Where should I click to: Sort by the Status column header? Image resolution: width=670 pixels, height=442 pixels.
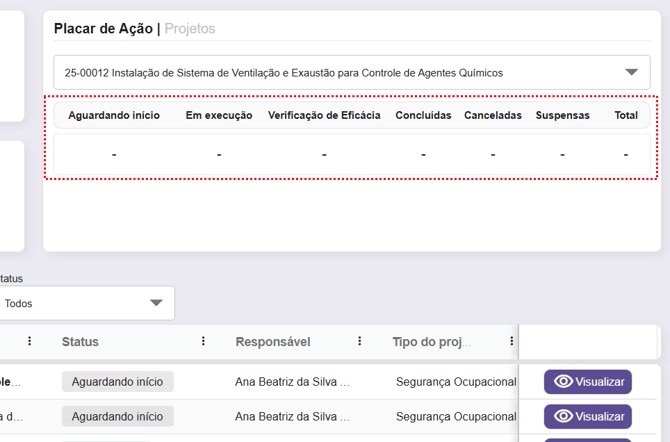point(80,342)
